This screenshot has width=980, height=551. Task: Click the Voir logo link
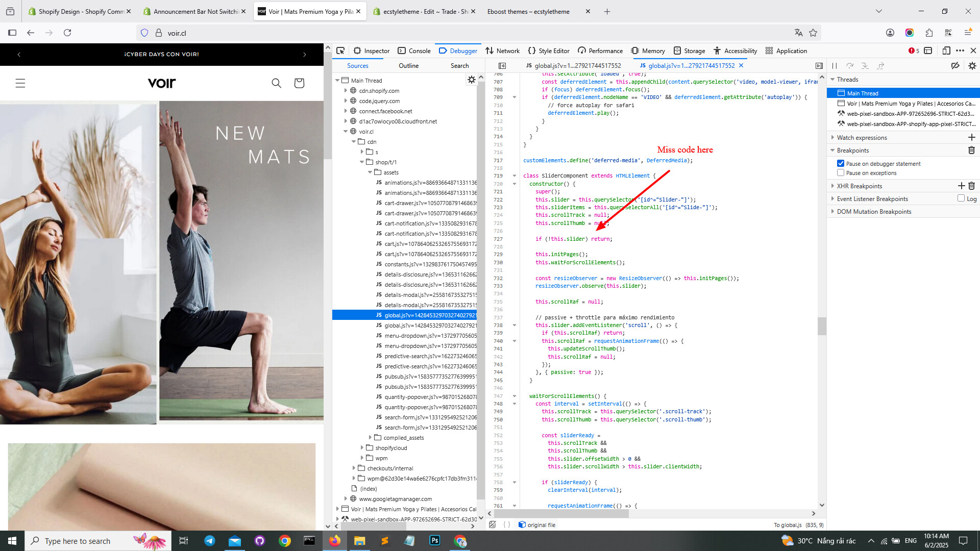162,83
